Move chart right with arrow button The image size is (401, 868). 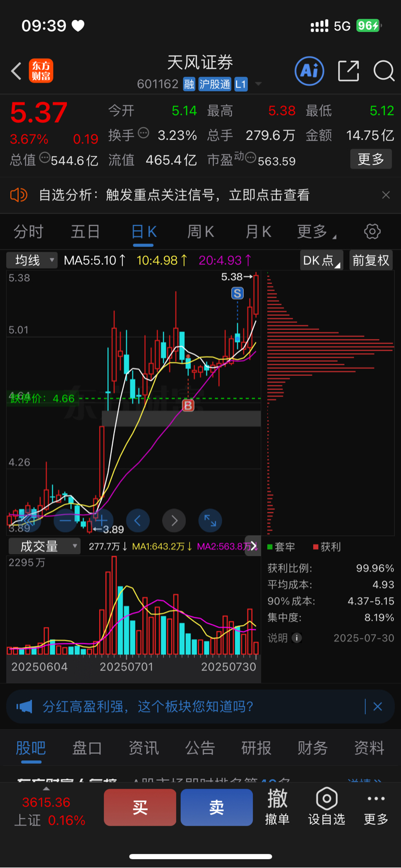(x=174, y=520)
